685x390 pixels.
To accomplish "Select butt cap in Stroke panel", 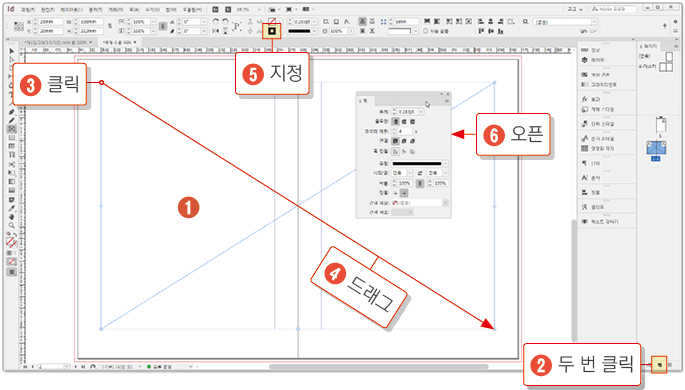I will [395, 121].
